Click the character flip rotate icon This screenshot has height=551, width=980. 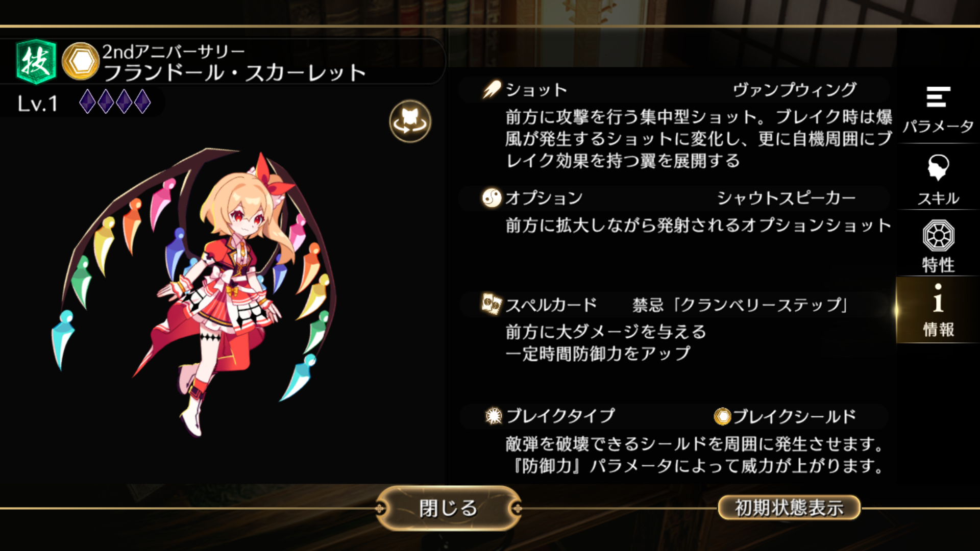(x=410, y=121)
